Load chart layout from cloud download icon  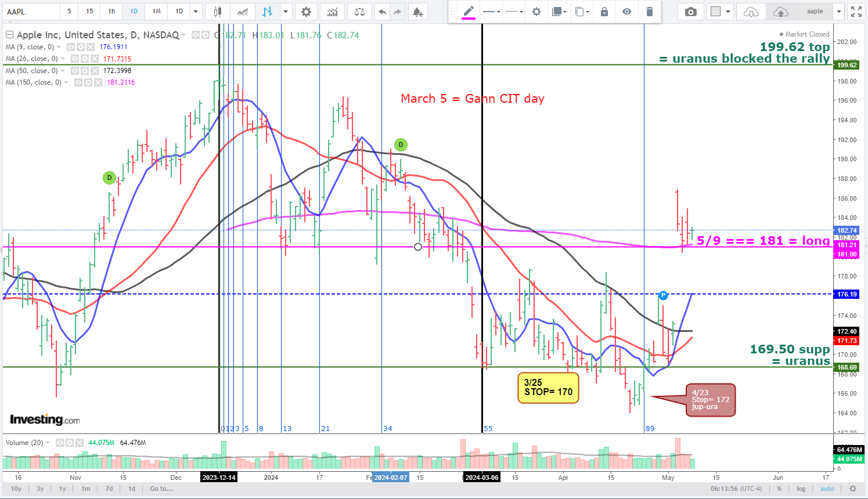751,12
